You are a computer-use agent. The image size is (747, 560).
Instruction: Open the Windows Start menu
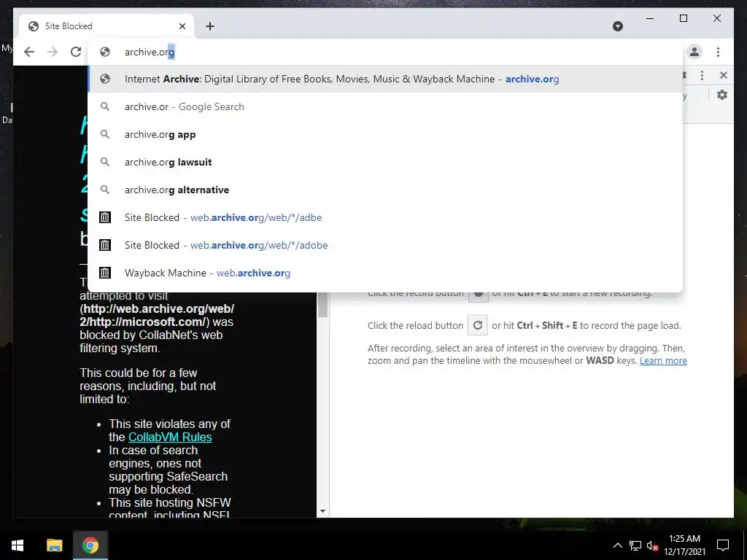(x=18, y=545)
